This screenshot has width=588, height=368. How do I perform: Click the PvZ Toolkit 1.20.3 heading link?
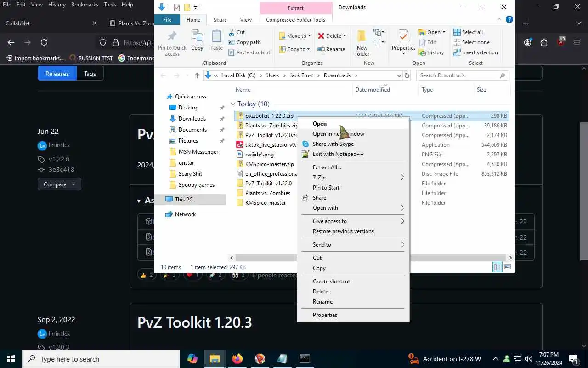[195, 322]
